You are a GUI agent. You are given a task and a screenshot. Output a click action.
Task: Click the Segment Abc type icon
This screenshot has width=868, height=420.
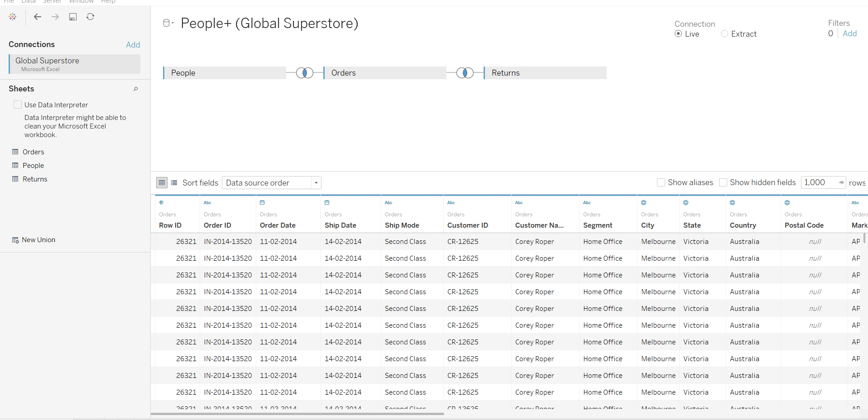point(587,203)
